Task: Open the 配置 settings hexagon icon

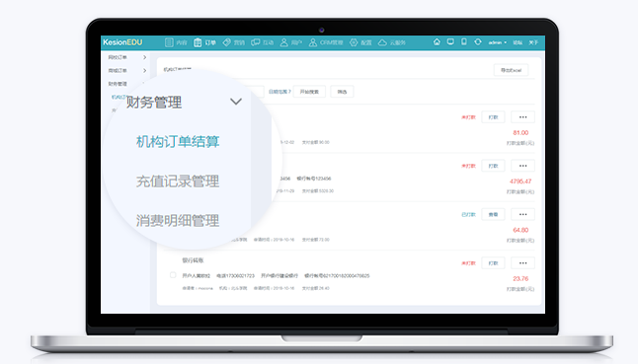Action: point(354,42)
